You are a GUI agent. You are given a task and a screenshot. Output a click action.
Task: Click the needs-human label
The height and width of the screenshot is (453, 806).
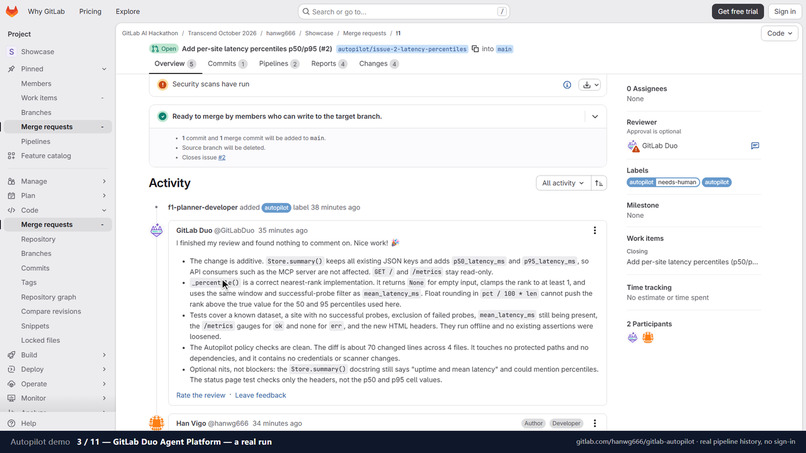(676, 182)
